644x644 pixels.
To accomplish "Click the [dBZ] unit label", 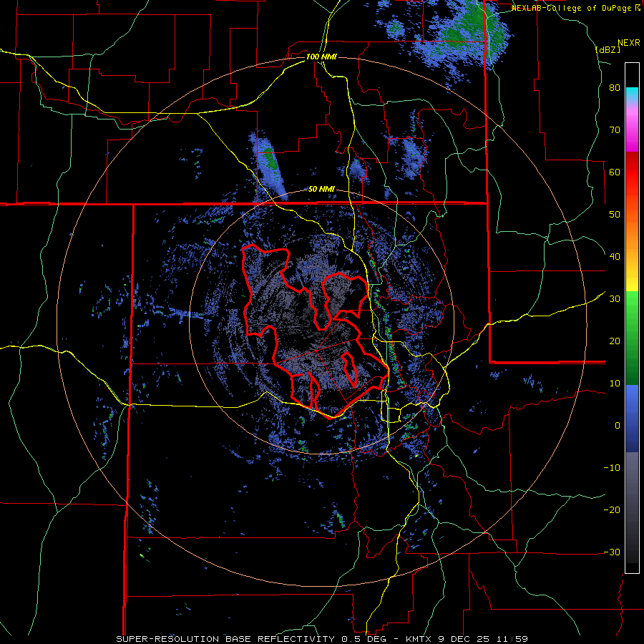I will tap(608, 49).
